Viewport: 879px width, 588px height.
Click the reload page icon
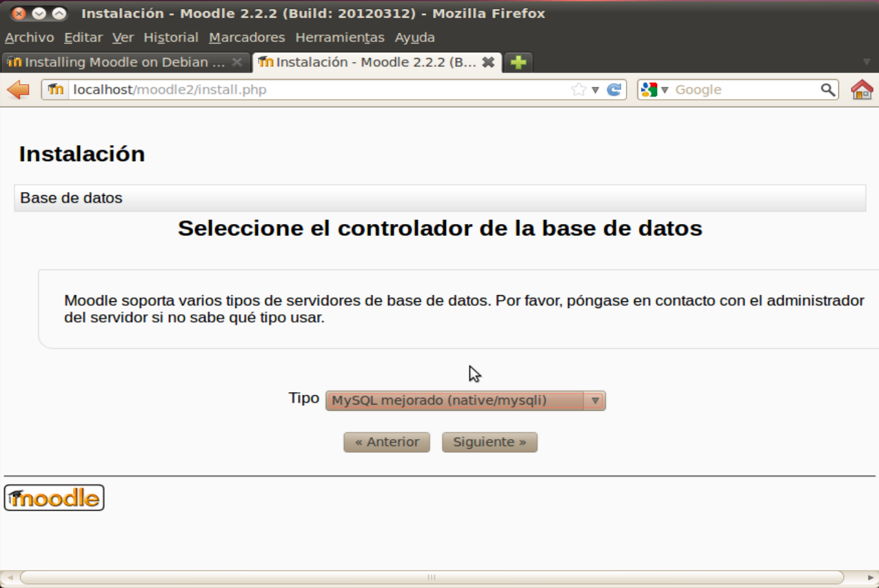coord(614,90)
